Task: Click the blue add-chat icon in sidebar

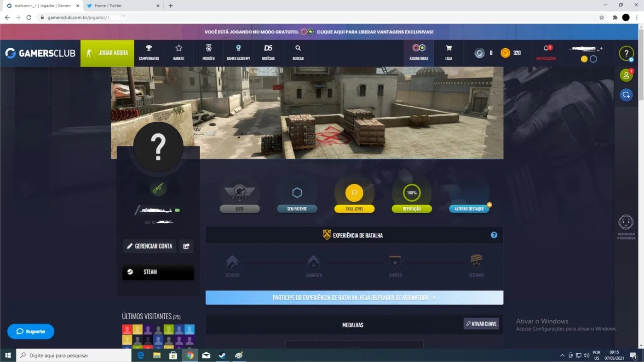Action: (626, 95)
